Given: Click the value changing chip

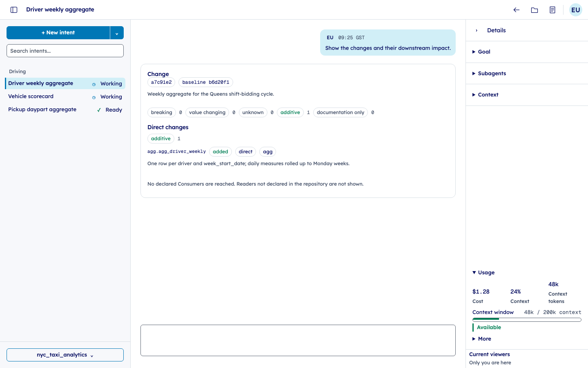Looking at the screenshot, I should click(x=207, y=112).
